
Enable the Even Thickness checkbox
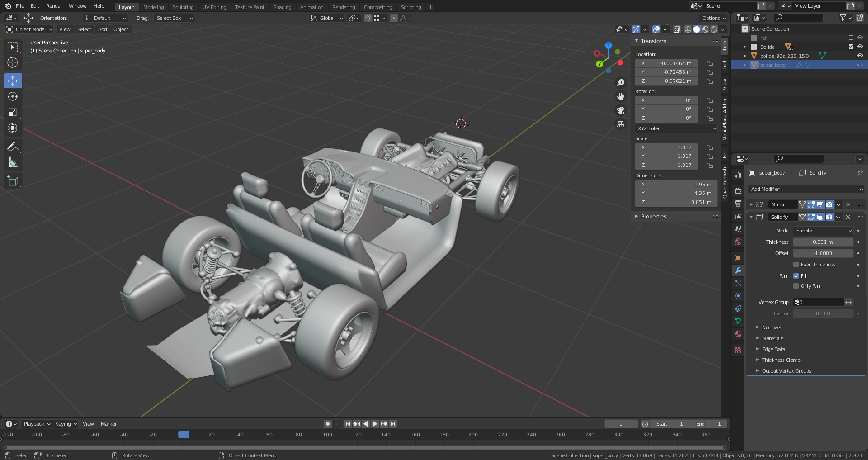coord(796,265)
